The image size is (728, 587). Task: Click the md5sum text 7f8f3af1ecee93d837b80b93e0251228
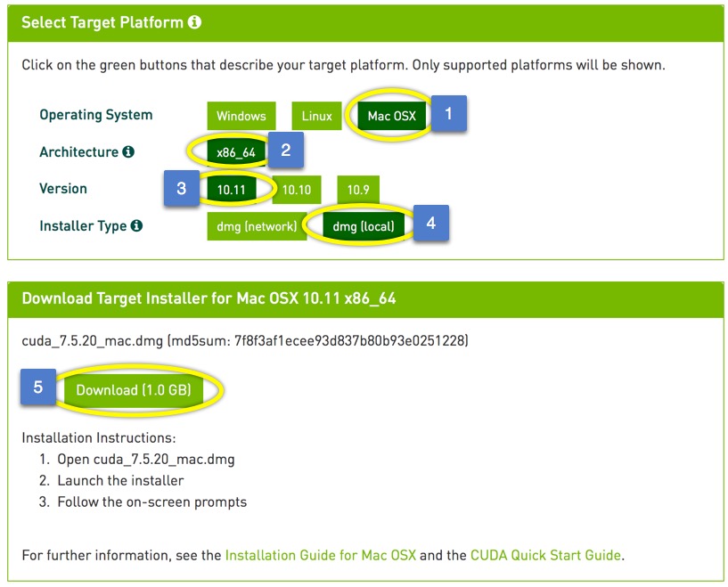pyautogui.click(x=349, y=340)
